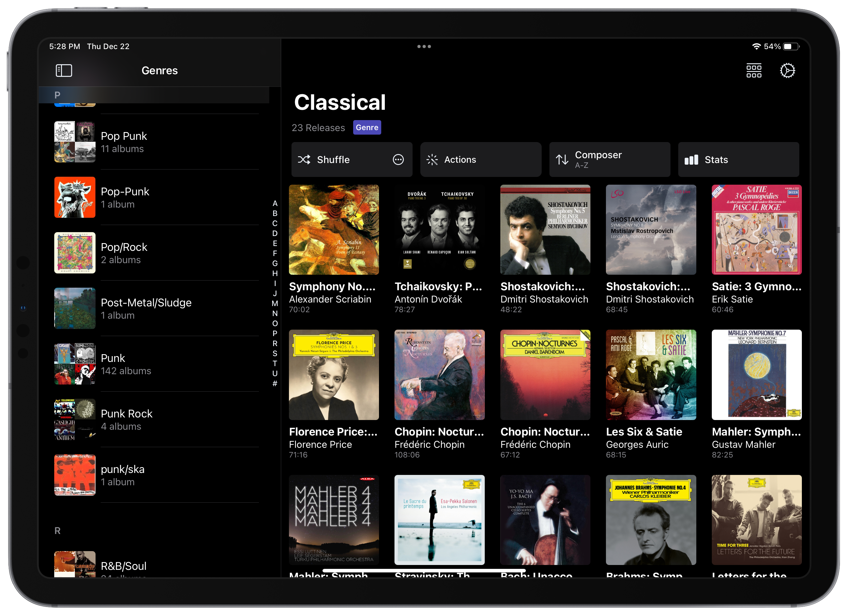
Task: Open Letters for the Future cover
Action: (x=757, y=520)
